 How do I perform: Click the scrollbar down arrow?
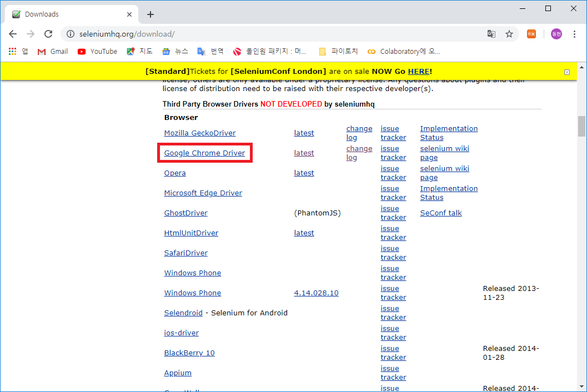point(581,387)
